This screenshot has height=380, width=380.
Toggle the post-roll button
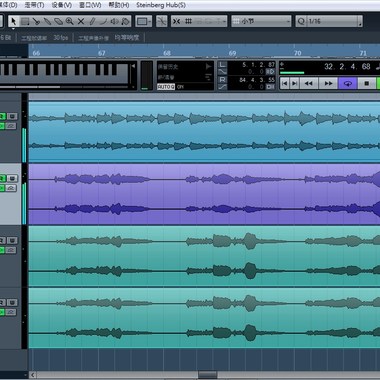tap(270, 87)
